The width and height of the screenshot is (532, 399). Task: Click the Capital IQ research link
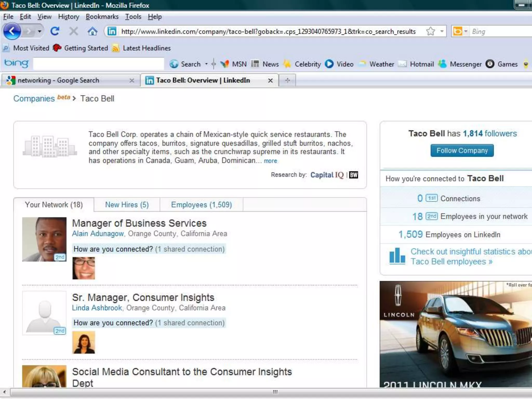click(x=327, y=175)
